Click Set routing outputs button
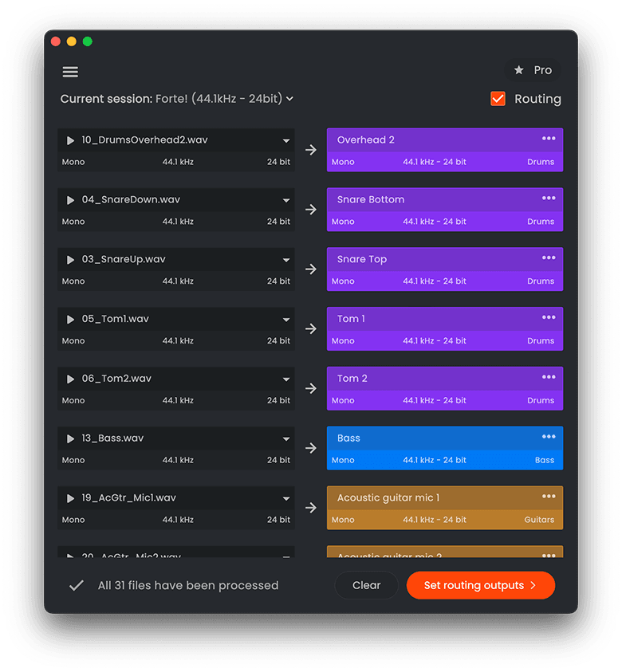This screenshot has width=622, height=672. (x=481, y=585)
